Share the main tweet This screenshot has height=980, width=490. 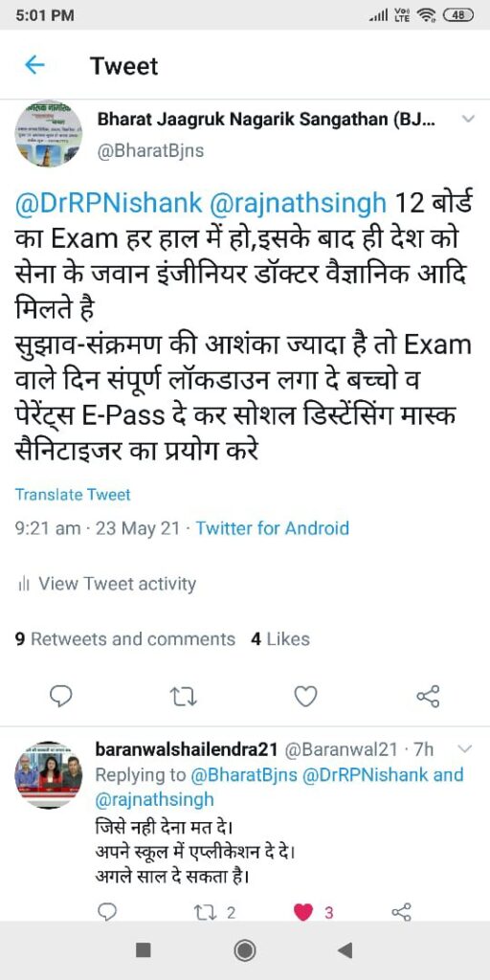click(428, 696)
